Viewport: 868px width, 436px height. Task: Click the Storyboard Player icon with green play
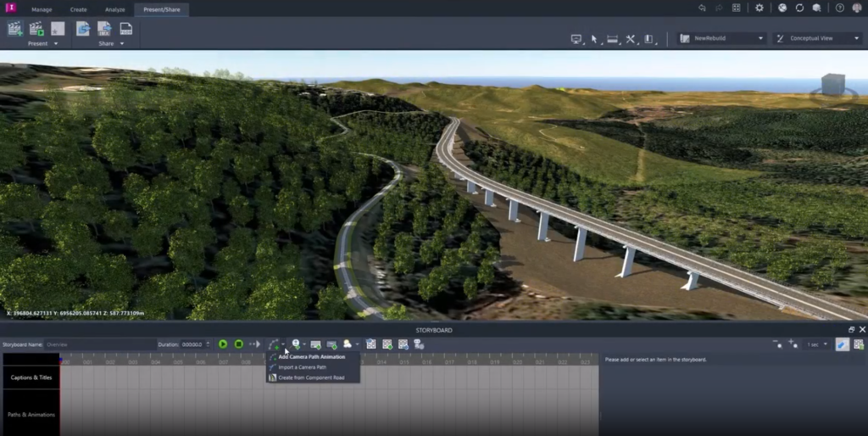click(x=36, y=29)
